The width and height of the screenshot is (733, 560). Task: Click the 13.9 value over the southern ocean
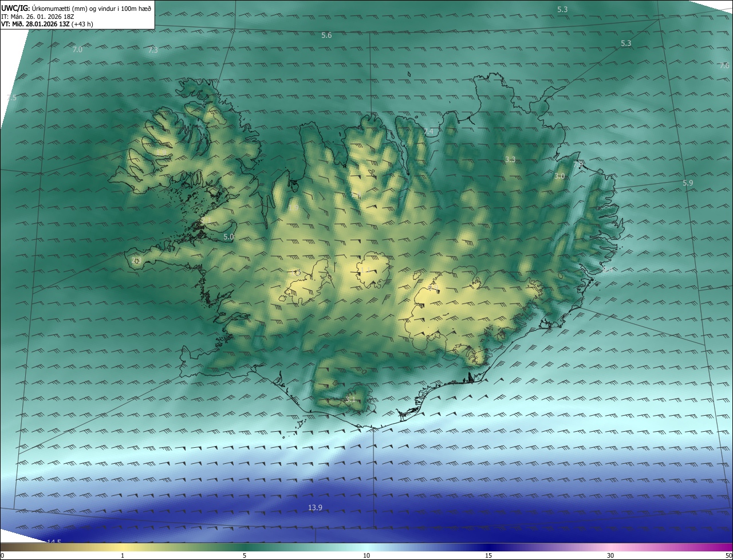(316, 508)
